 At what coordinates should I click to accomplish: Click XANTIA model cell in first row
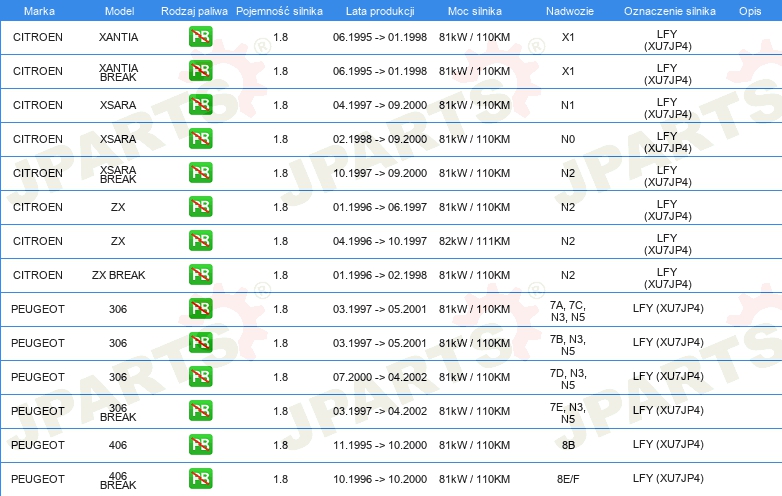118,37
